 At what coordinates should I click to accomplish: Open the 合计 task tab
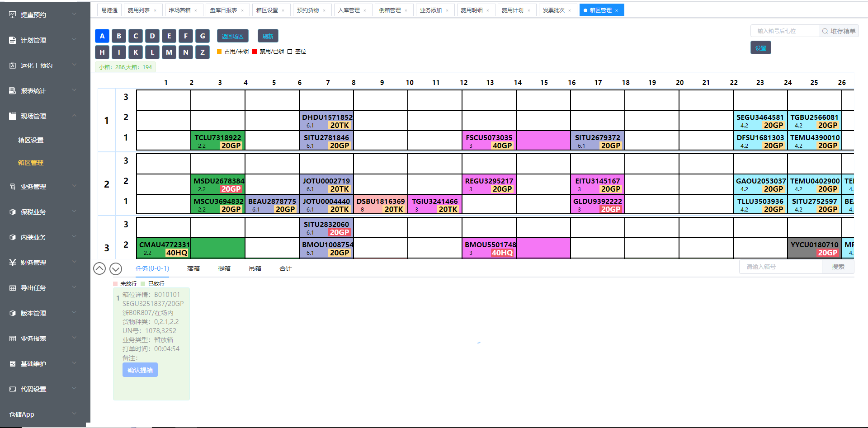pos(286,268)
